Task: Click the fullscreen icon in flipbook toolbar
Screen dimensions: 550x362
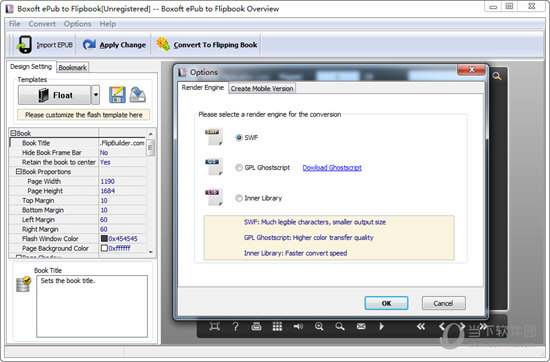Action: point(214,327)
